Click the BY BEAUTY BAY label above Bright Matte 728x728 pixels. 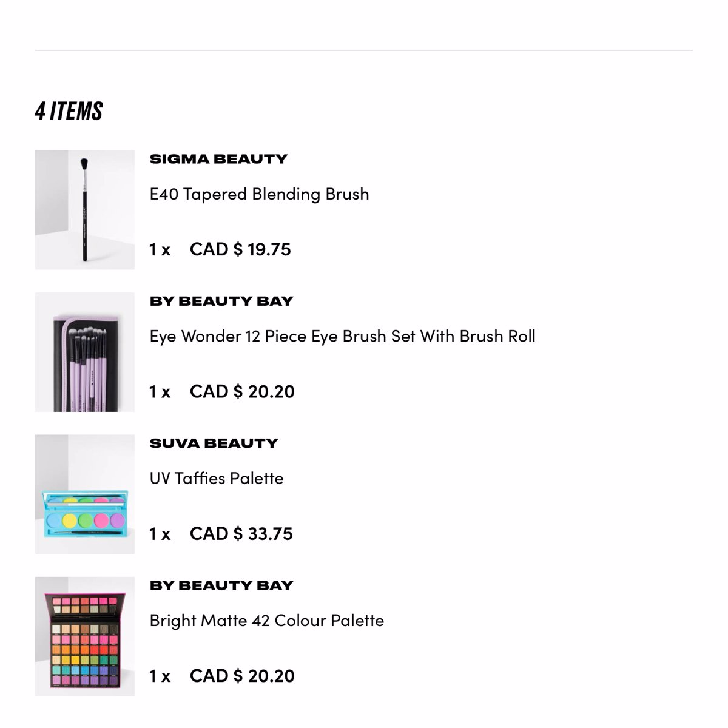(x=221, y=585)
